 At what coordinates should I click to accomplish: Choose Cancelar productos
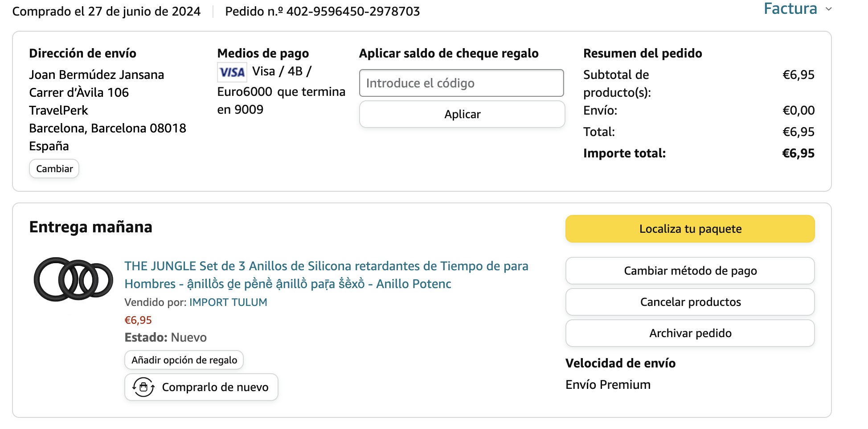pyautogui.click(x=690, y=302)
